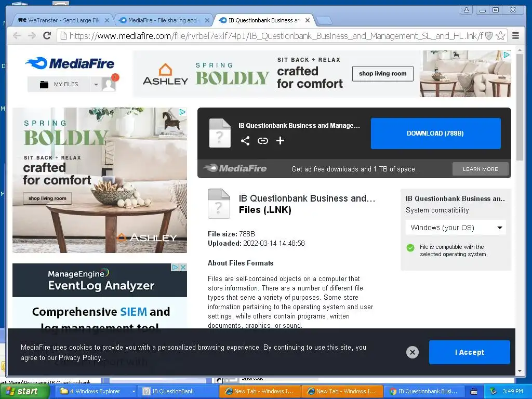532x399 pixels.
Task: Bookmark page with the star icon
Action: 500,36
